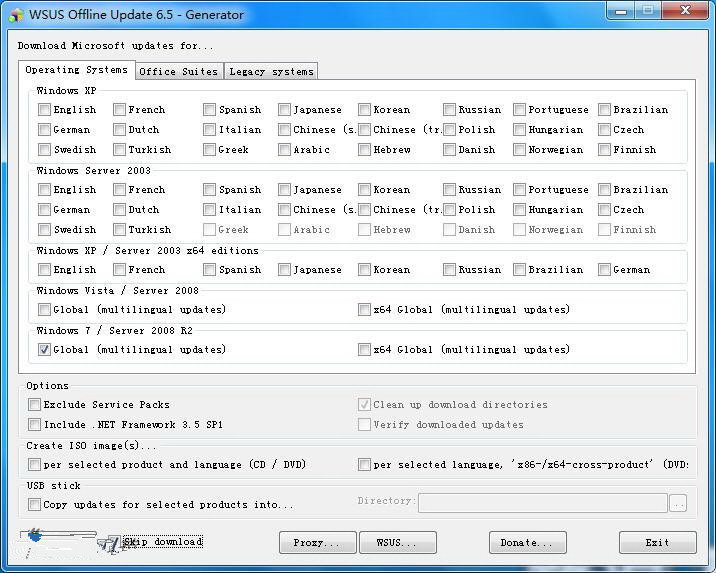The image size is (716, 573).
Task: Enable Windows 7 x64 Global updates
Action: pos(365,350)
